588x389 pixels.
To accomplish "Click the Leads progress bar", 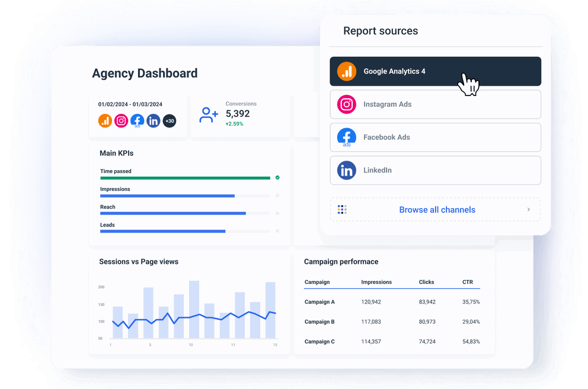I will coord(186,231).
